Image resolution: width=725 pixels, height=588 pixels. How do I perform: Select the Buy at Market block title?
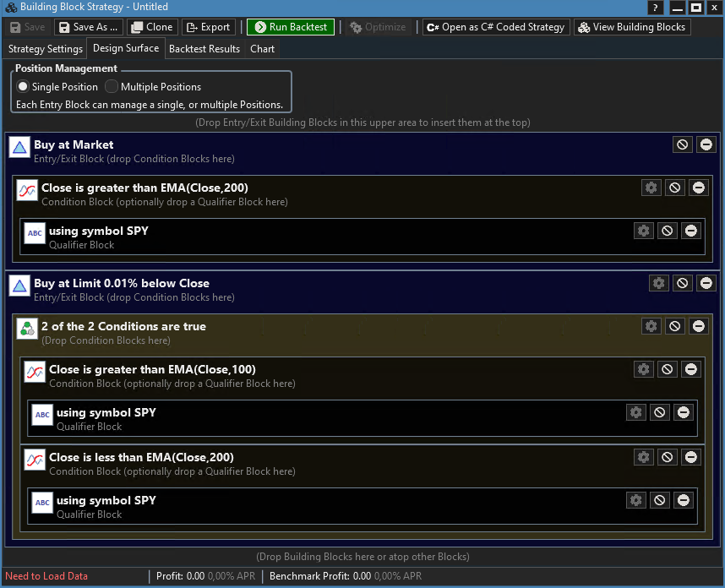74,144
